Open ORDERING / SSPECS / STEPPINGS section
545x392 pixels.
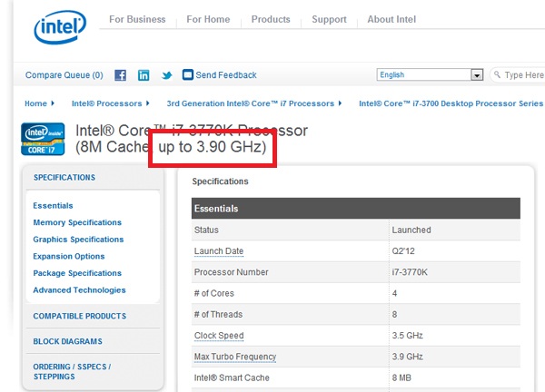pos(72,371)
